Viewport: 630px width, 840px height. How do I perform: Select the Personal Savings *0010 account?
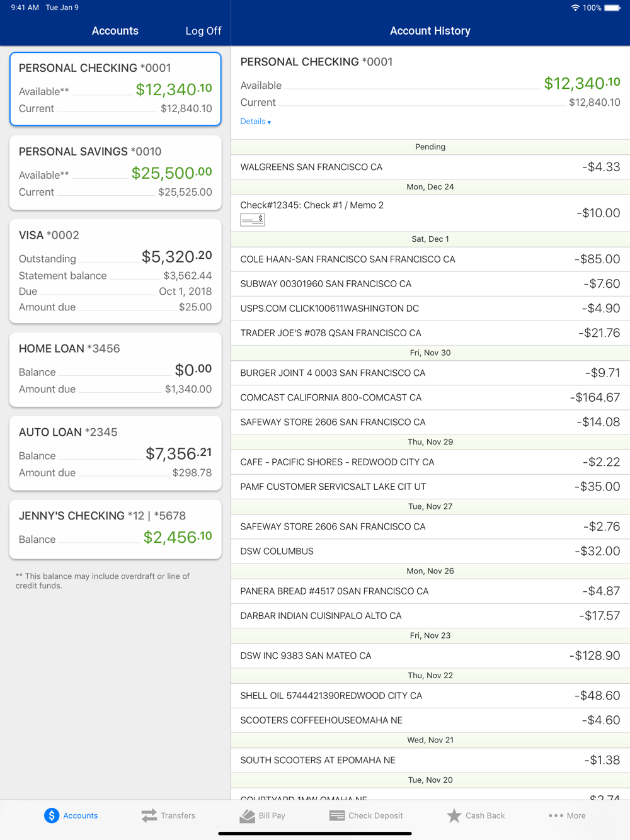point(115,172)
